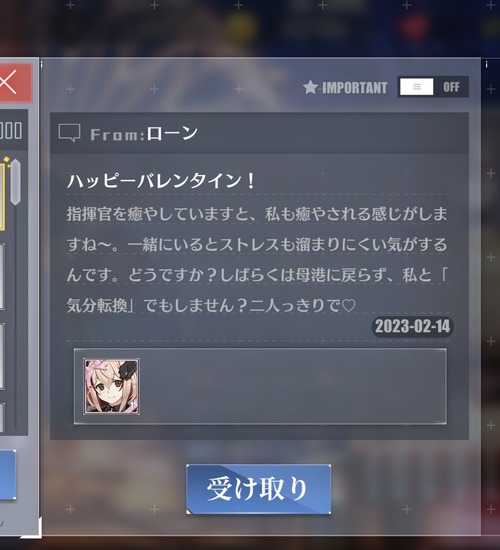Open the mail entry below the highlighted one
The height and width of the screenshot is (550, 500).
(2, 276)
